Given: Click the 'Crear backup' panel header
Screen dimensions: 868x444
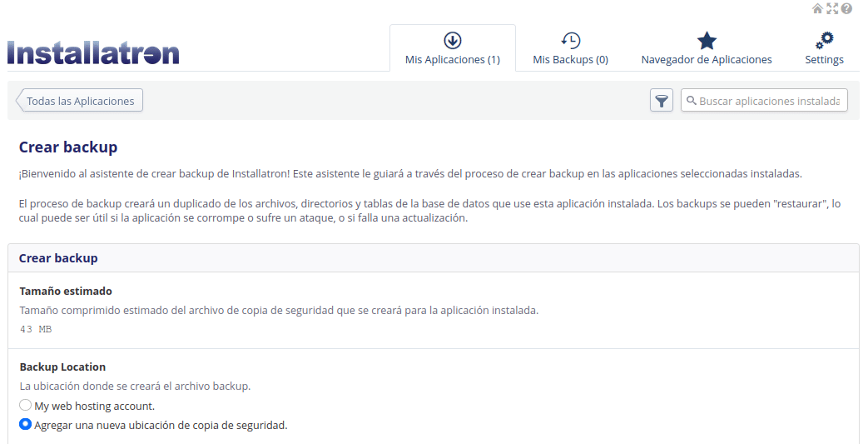Looking at the screenshot, I should 58,258.
